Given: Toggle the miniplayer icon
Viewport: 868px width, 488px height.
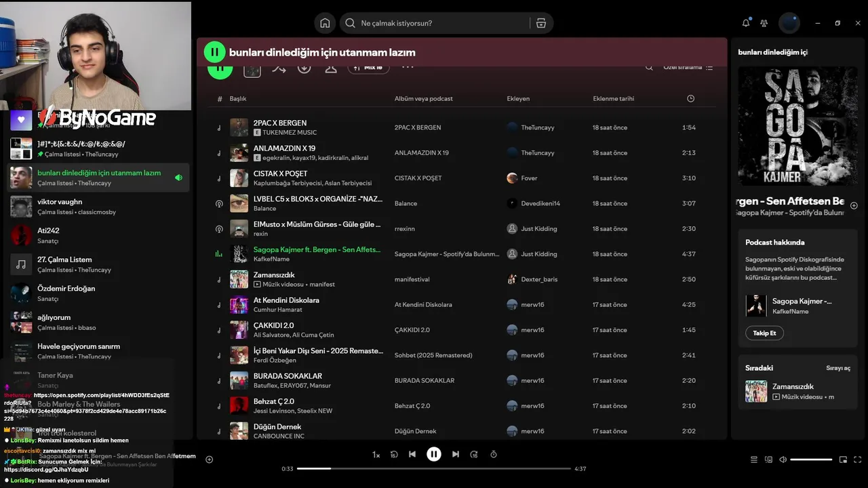Looking at the screenshot, I should (x=843, y=460).
